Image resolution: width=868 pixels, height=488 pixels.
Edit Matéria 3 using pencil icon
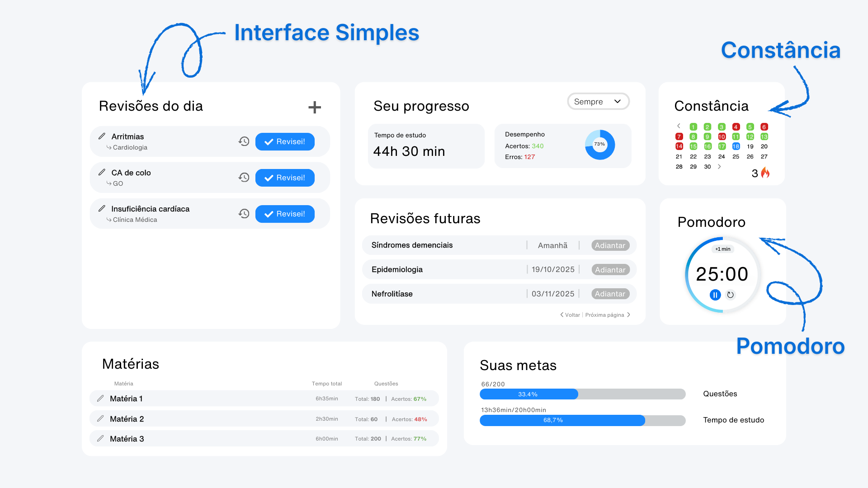(100, 438)
